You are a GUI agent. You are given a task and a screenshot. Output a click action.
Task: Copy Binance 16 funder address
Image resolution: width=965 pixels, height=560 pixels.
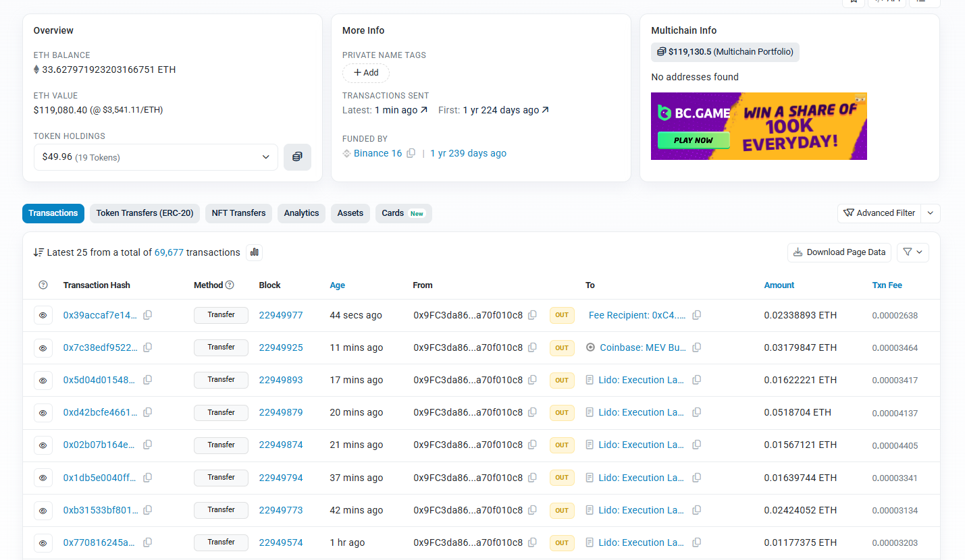(411, 153)
